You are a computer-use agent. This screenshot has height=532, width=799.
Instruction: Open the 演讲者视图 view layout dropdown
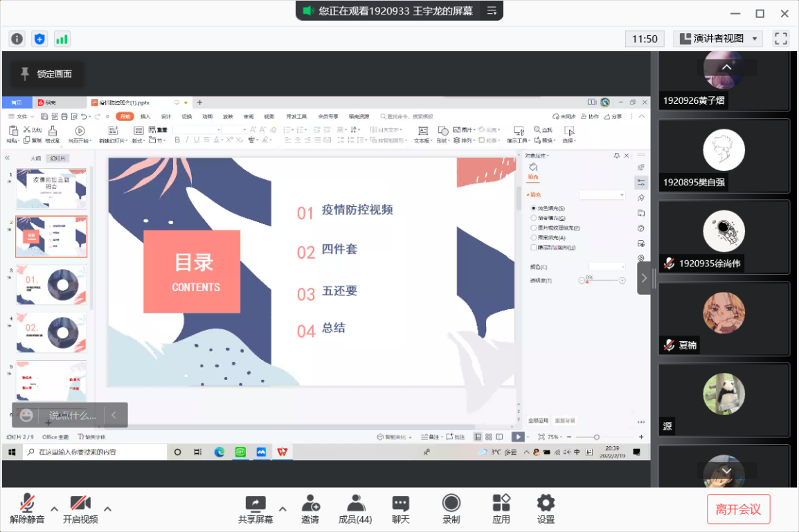pyautogui.click(x=718, y=39)
